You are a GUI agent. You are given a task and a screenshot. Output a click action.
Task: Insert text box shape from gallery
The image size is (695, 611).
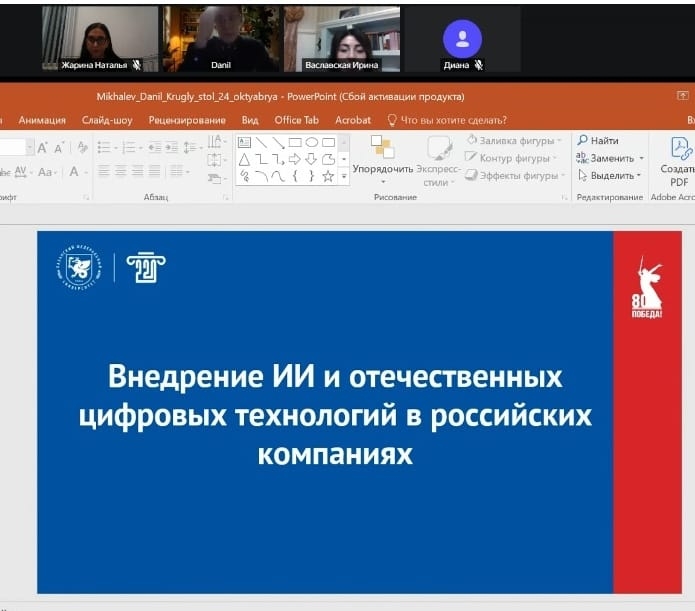coord(244,142)
